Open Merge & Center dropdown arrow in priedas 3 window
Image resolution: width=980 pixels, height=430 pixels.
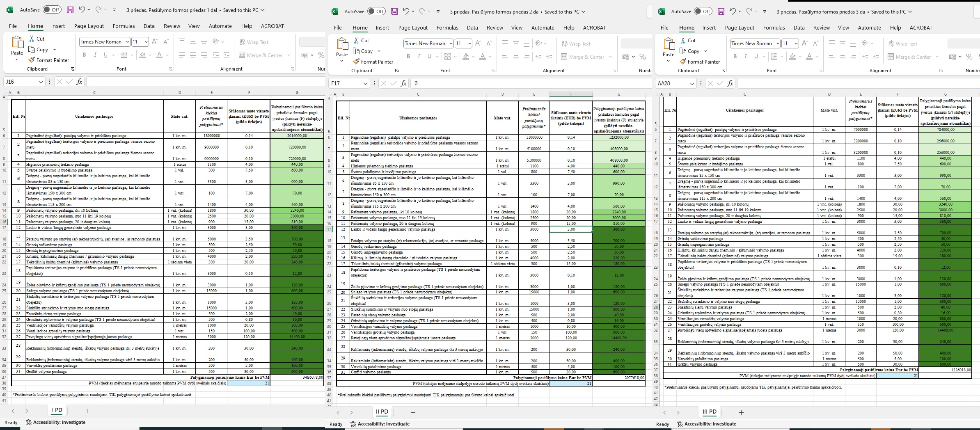pyautogui.click(x=937, y=57)
